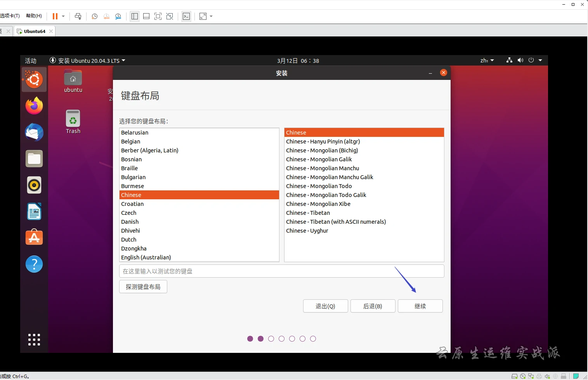
Task: Select Braille keyboard layout
Action: [x=199, y=168]
